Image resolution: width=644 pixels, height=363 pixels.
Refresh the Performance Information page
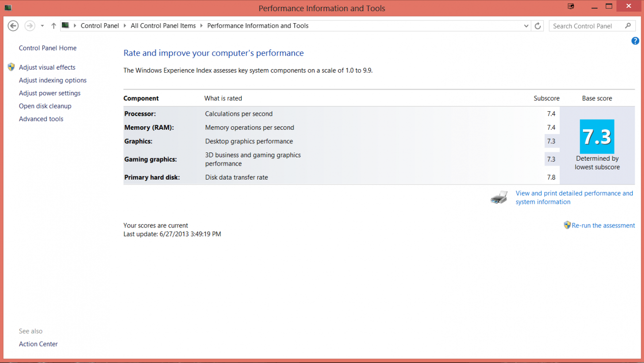pos(537,26)
